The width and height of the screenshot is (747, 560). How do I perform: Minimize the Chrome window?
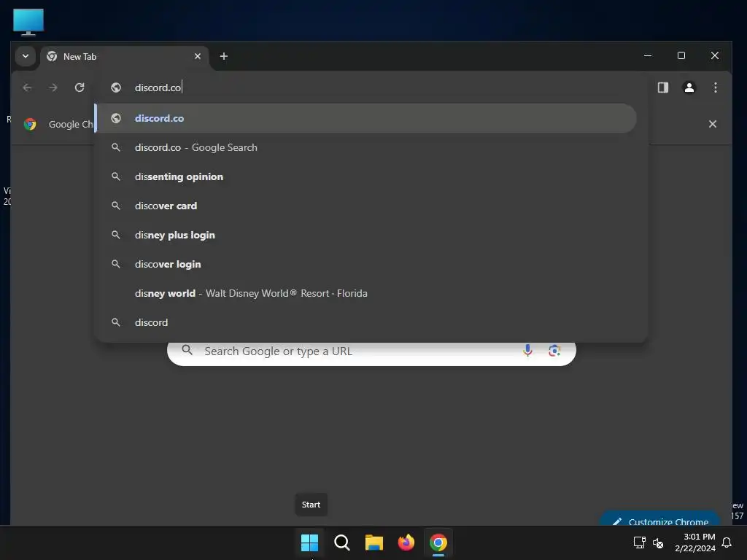[648, 55]
